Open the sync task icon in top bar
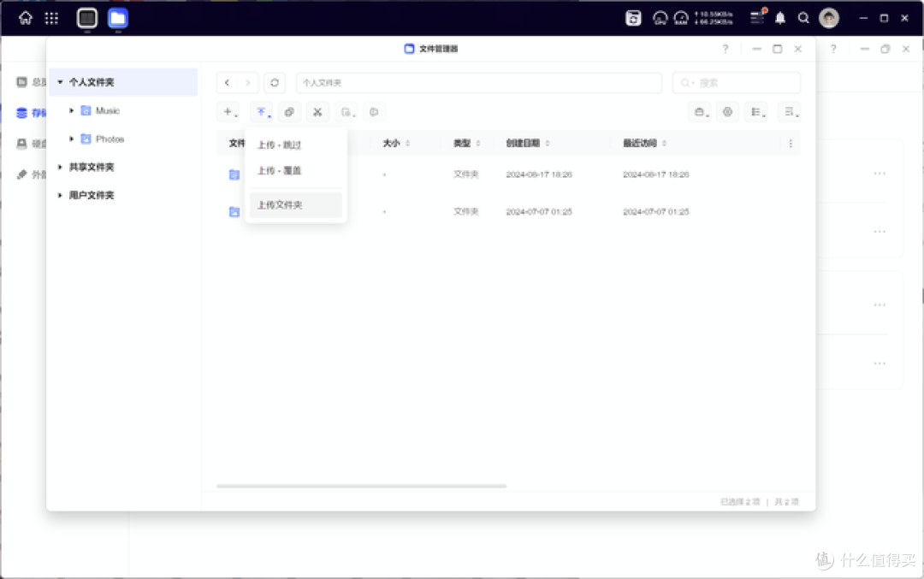Screen dimensions: 924x579 point(633,18)
